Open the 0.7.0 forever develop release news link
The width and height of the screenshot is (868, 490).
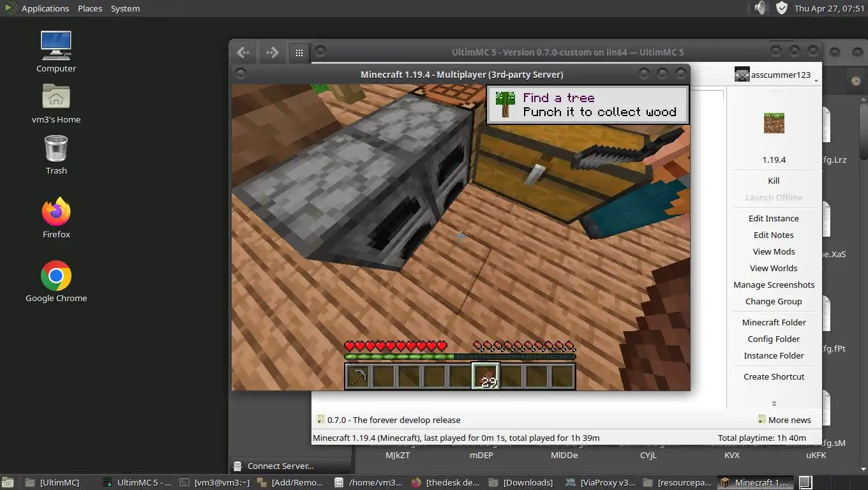(x=388, y=420)
